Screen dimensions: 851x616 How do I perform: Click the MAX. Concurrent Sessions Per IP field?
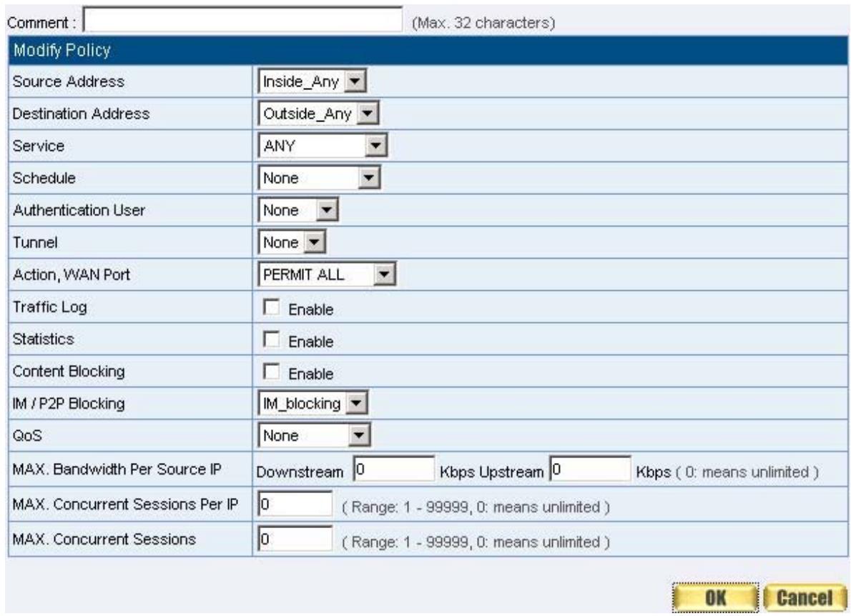click(295, 505)
